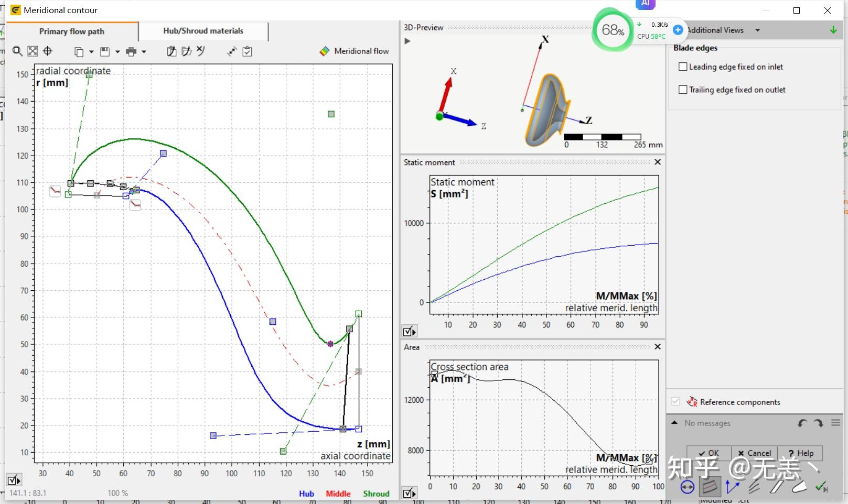The height and width of the screenshot is (504, 848).
Task: Select the hub Bezier control point near z=115
Action: pos(273,322)
